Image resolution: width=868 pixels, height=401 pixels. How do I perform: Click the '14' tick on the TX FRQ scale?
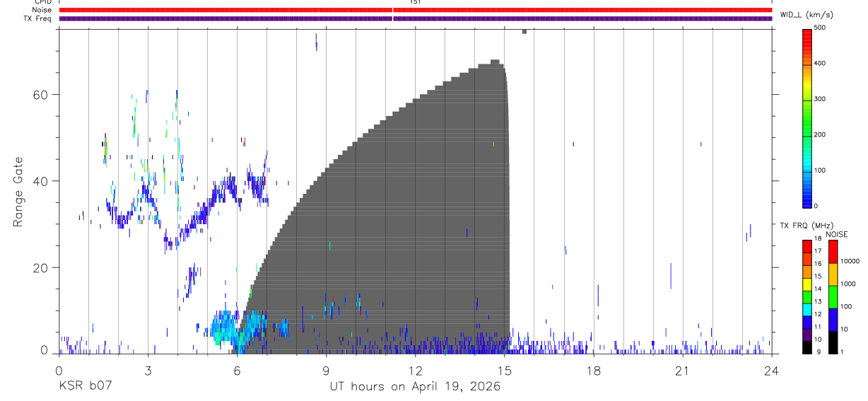coord(819,289)
